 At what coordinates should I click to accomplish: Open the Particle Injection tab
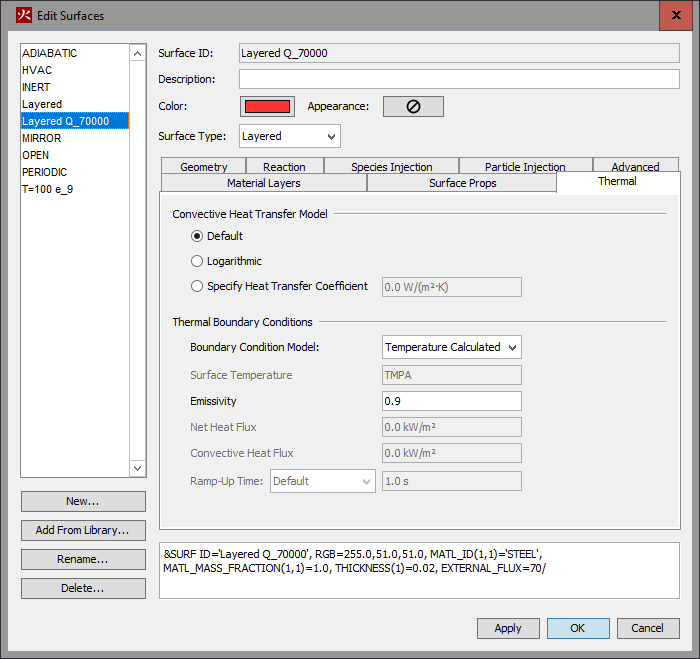tap(525, 166)
